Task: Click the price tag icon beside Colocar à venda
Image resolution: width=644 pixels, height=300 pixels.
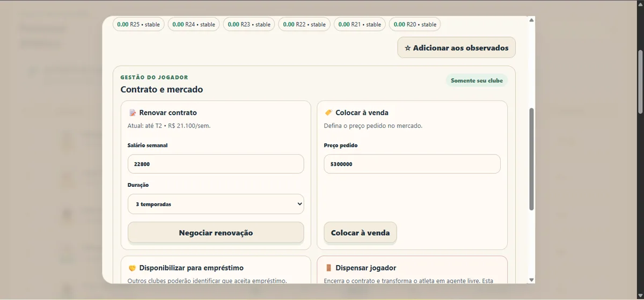Action: coord(328,113)
